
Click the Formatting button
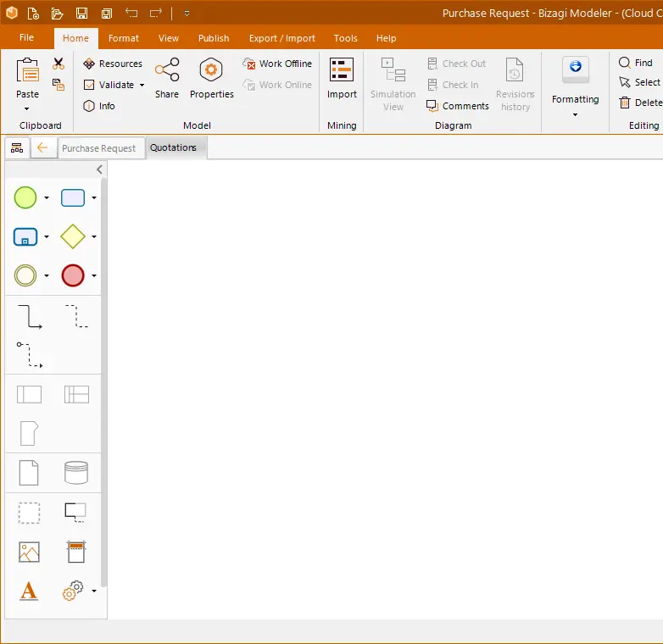click(x=575, y=80)
